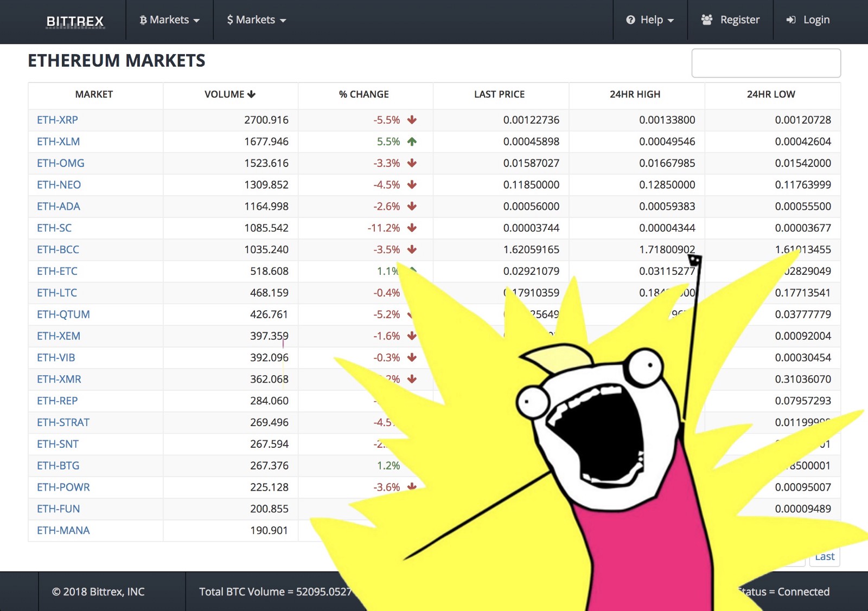Click the Register button

[x=730, y=20]
